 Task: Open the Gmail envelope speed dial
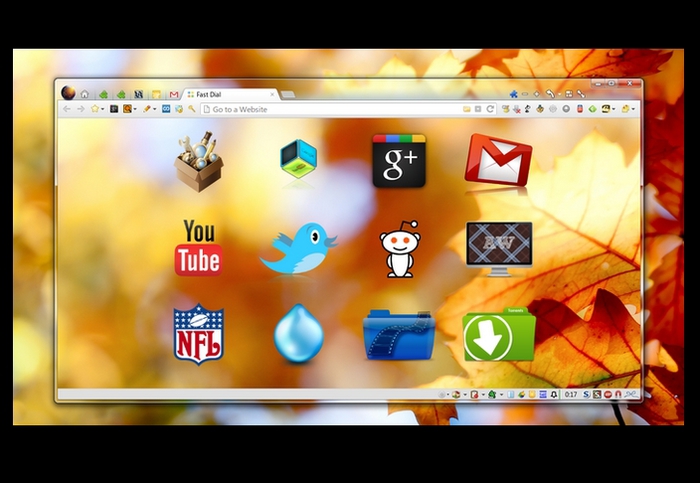(x=498, y=160)
